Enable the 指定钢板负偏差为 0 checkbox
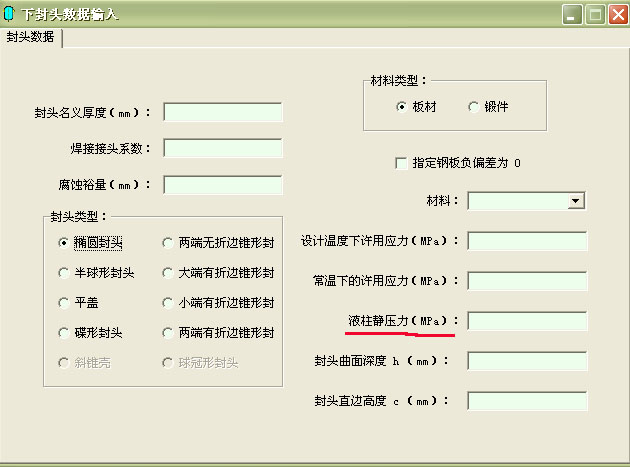Screen dimensions: 630x467 coord(402,163)
